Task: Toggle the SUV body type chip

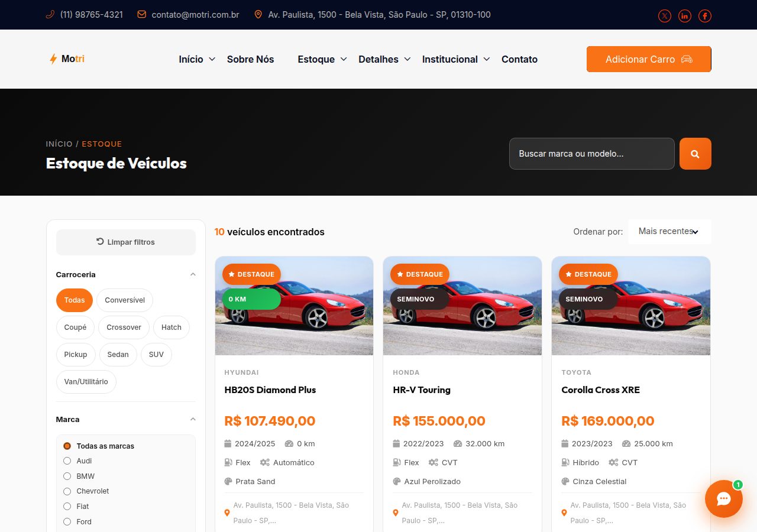Action: (x=156, y=355)
